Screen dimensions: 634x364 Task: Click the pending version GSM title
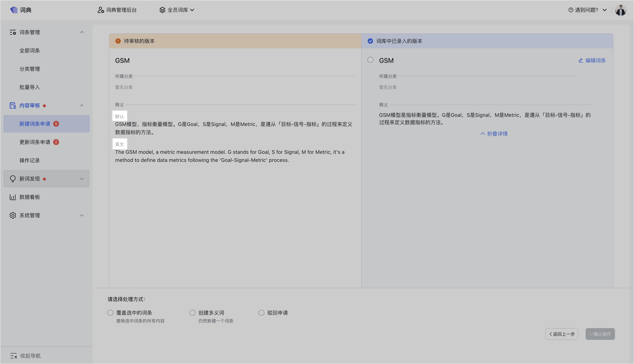(x=122, y=60)
